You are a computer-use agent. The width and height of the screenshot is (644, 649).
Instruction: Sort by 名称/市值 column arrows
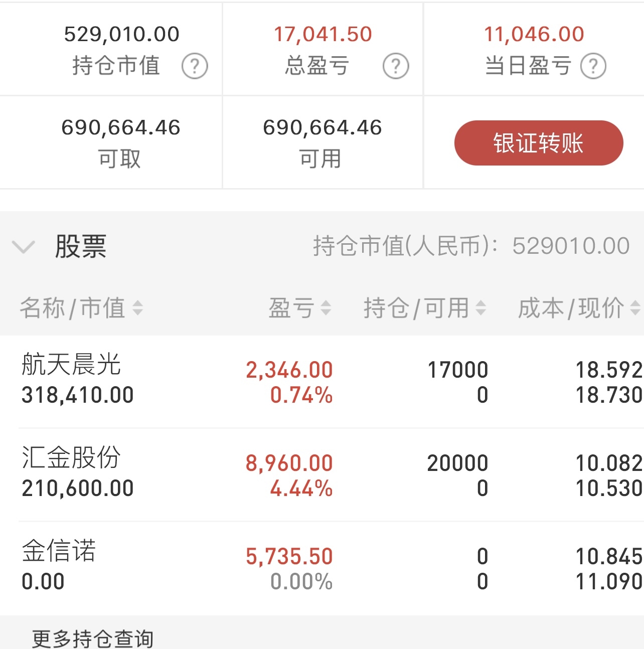137,308
